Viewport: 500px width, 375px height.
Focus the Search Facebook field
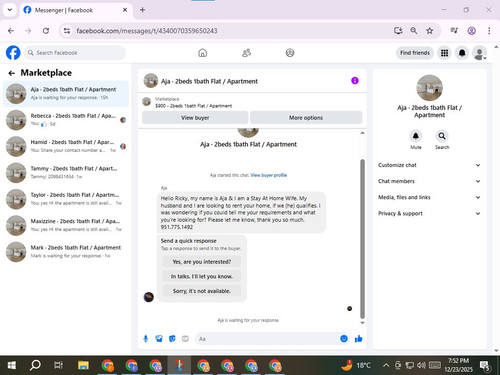(75, 53)
